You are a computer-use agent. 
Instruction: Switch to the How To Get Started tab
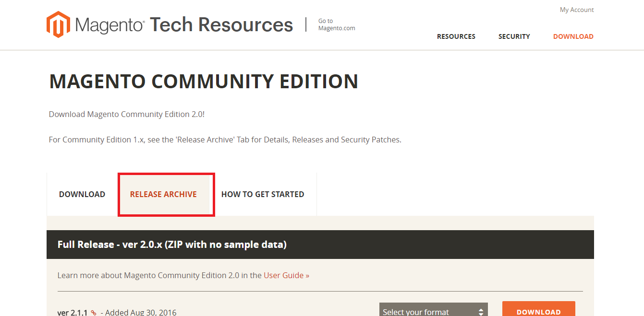coord(263,194)
